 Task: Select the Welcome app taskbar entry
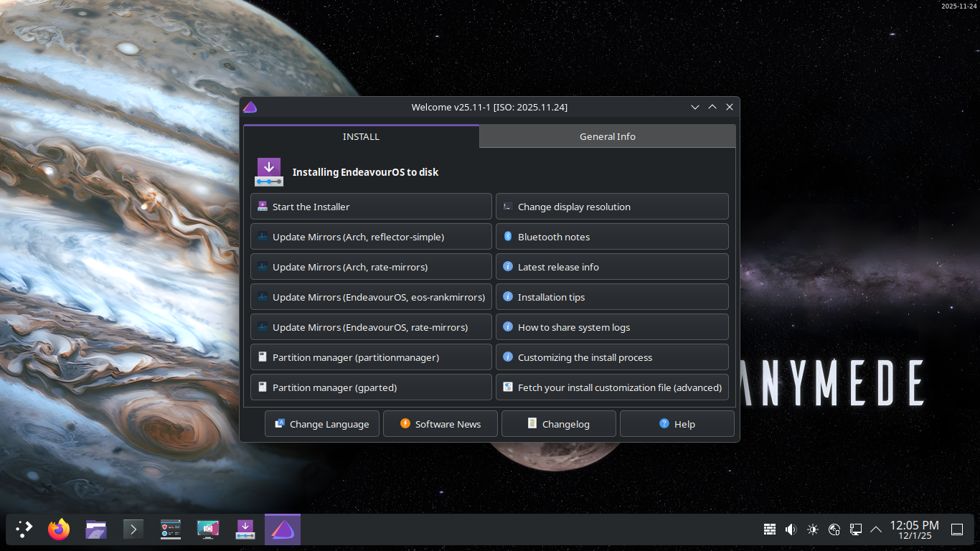click(x=283, y=529)
